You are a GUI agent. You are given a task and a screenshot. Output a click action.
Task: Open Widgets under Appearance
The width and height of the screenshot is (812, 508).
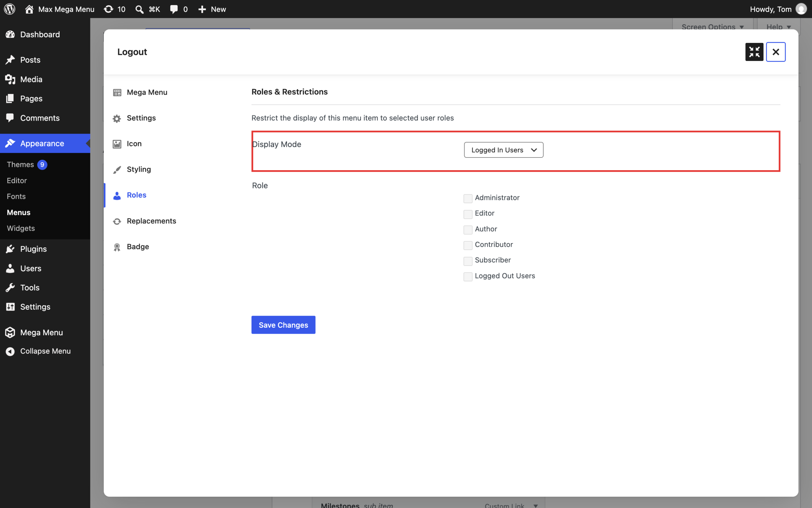(x=21, y=228)
